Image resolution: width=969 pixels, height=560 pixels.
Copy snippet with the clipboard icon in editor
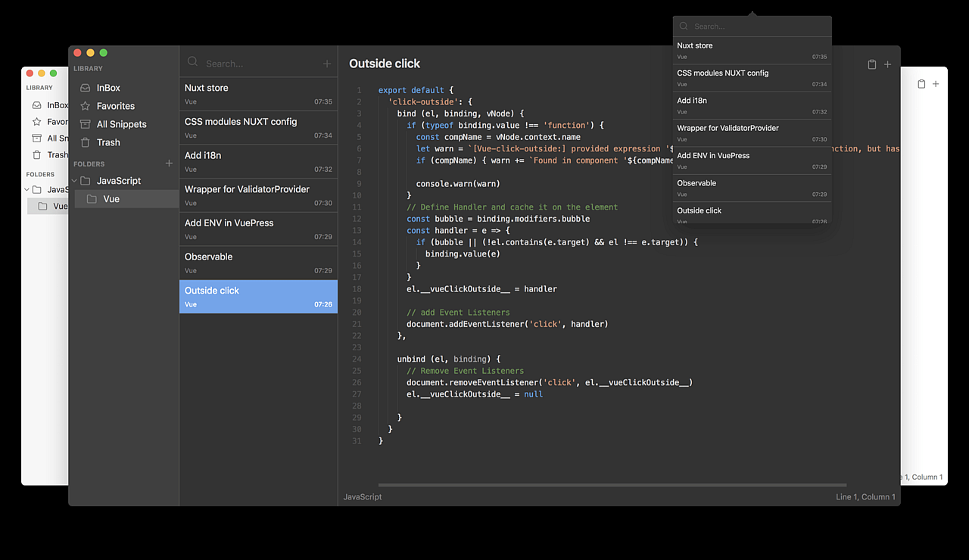[872, 64]
